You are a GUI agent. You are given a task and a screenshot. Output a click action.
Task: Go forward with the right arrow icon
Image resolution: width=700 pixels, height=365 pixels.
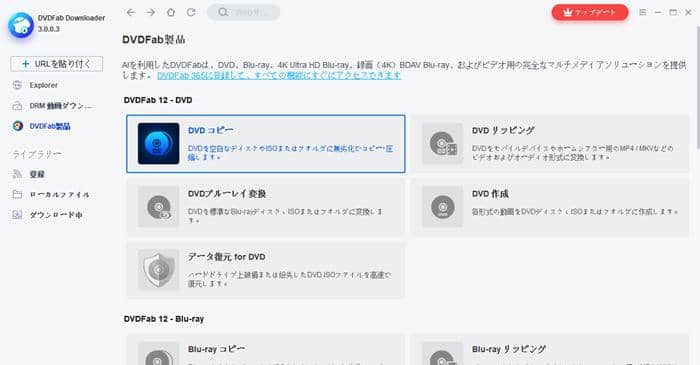151,12
